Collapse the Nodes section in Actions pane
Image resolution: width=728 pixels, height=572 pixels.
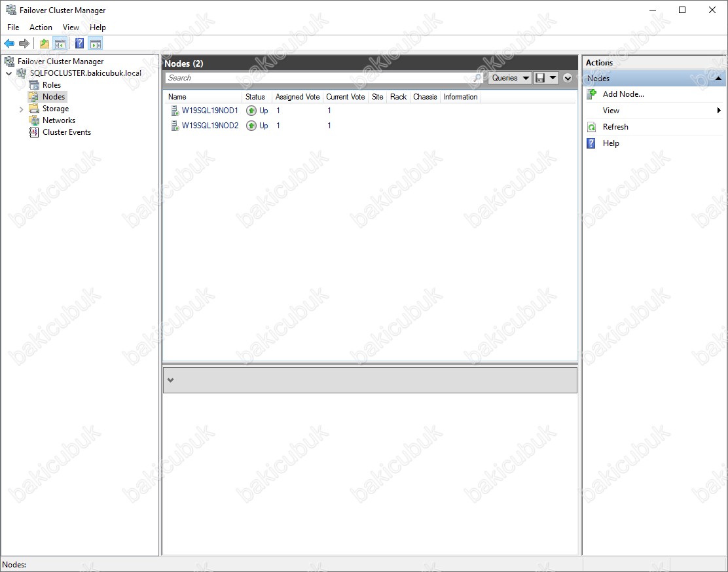(x=718, y=79)
